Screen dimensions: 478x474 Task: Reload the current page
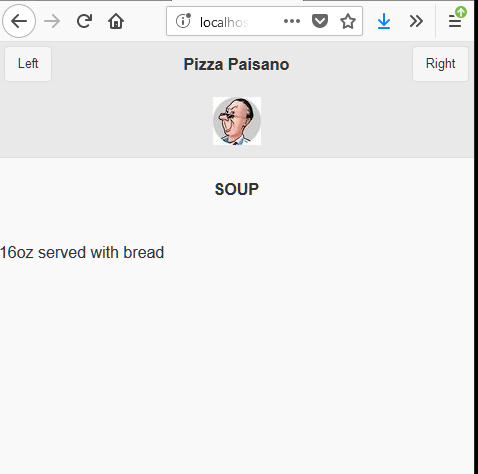[84, 21]
